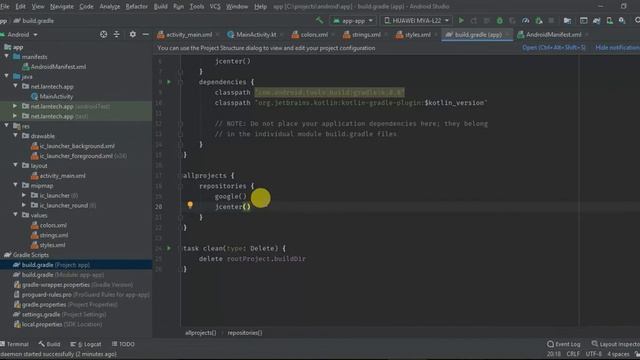Screen dimensions: 640x360
Task: Click the Sync Project with Gradle elephant icon
Action: tap(596, 20)
